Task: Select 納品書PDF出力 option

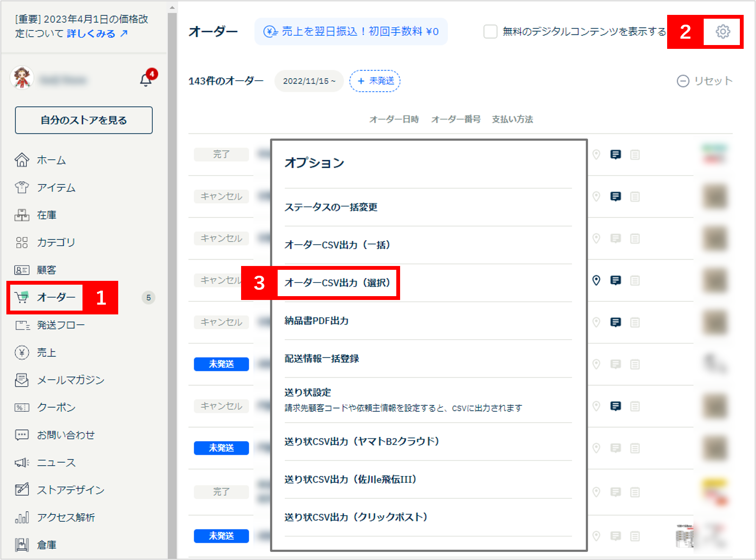Action: [x=316, y=321]
